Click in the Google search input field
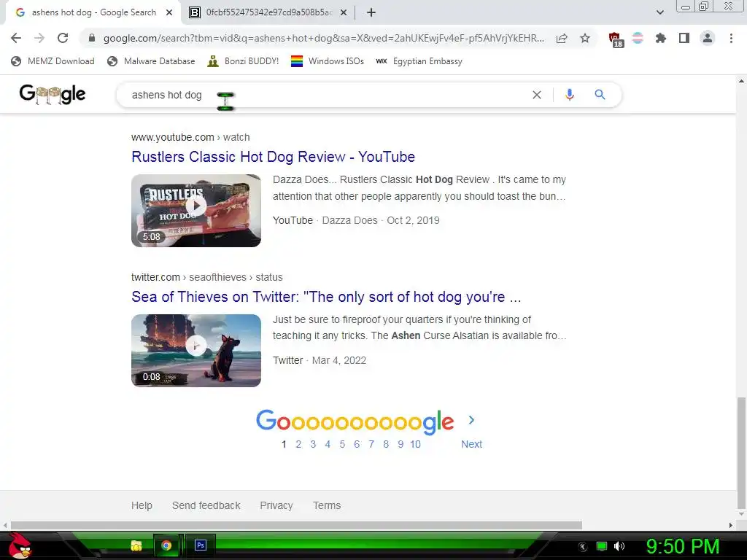The width and height of the screenshot is (747, 560). coord(324,95)
